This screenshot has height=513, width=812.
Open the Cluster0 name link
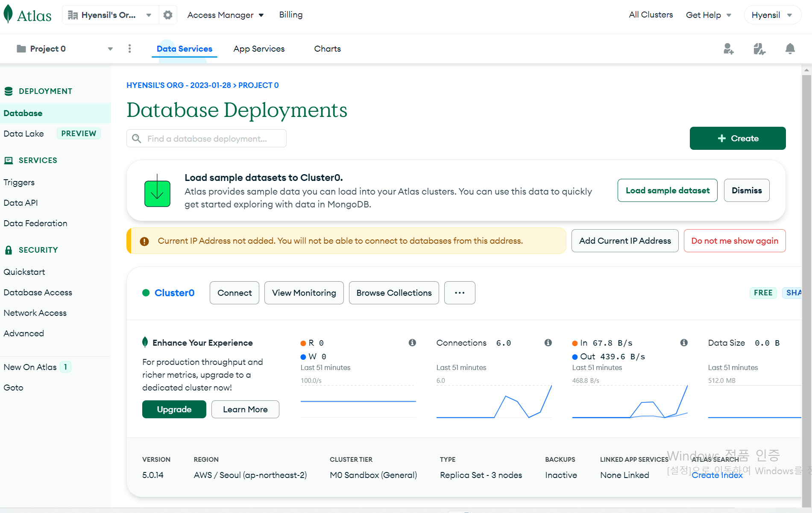[x=174, y=293]
